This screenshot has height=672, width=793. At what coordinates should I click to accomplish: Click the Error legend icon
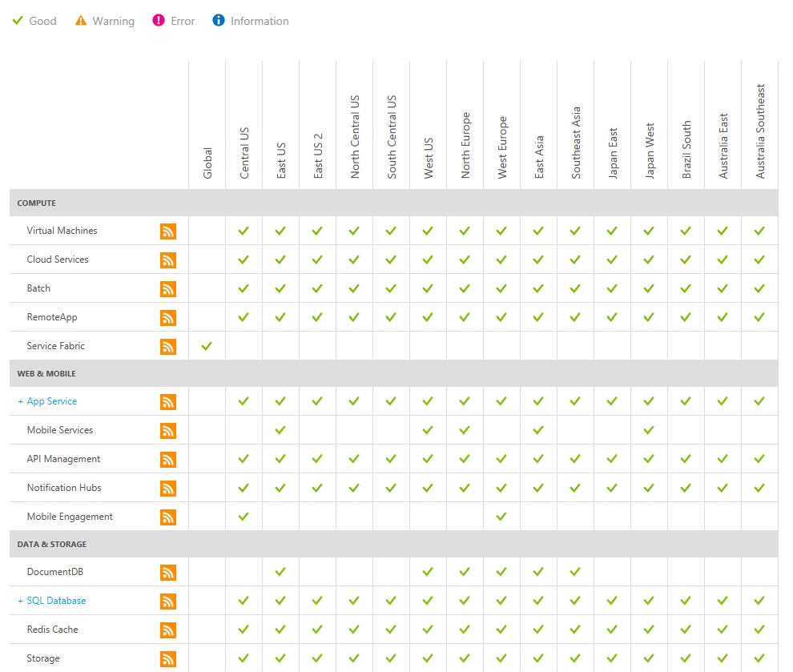click(159, 20)
